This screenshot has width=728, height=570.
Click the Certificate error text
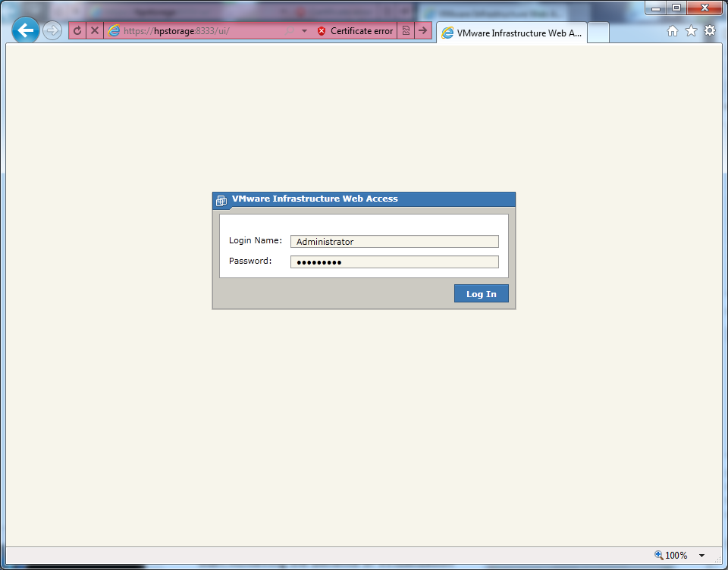[x=362, y=31]
